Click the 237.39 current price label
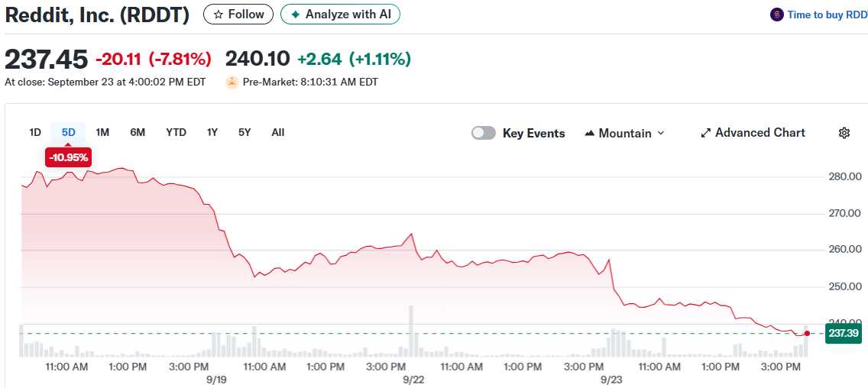 point(844,333)
